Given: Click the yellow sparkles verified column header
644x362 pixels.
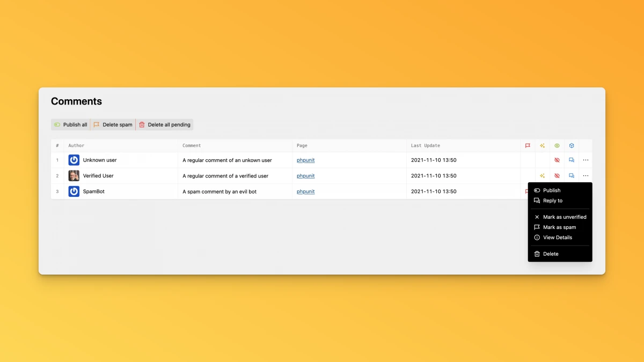Looking at the screenshot, I should [x=543, y=145].
